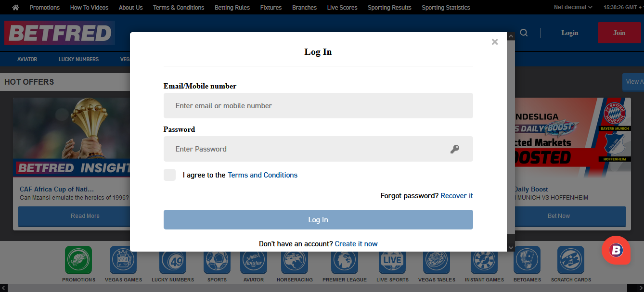Open the Lucky Numbers 49 icon

point(173,260)
